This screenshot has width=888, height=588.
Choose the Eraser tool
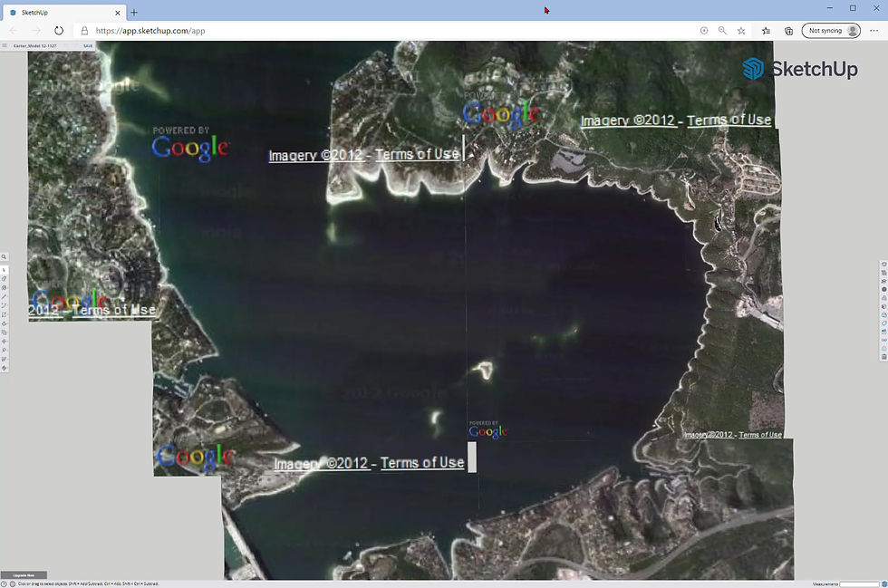coord(4,279)
